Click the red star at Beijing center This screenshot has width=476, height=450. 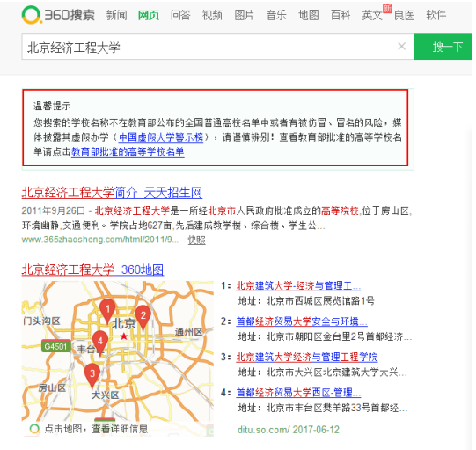tap(123, 336)
